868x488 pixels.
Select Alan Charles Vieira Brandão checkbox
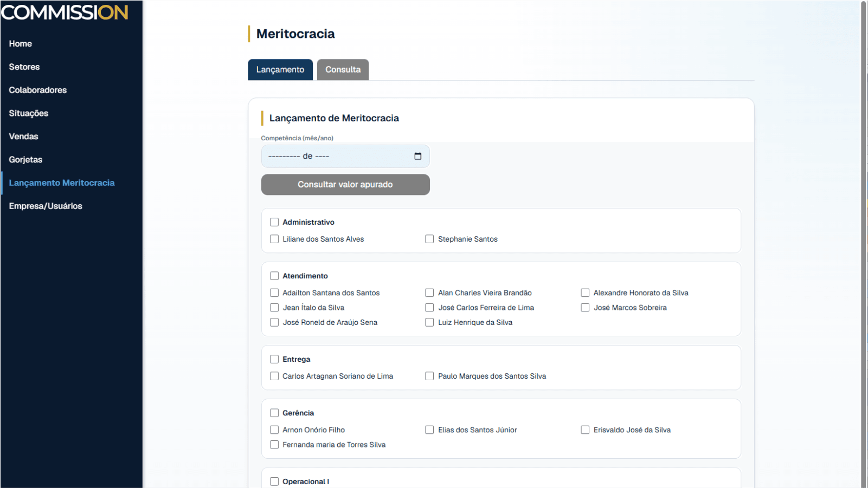pyautogui.click(x=429, y=292)
